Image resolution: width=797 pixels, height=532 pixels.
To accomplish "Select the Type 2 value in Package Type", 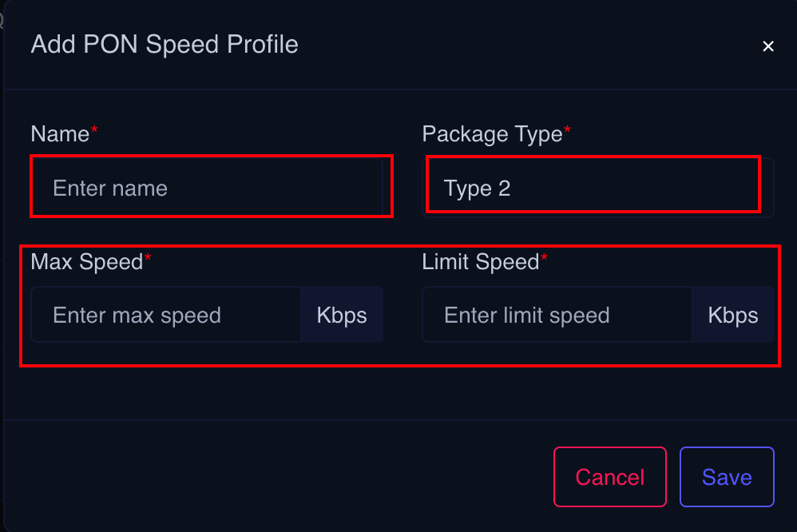I will click(477, 189).
